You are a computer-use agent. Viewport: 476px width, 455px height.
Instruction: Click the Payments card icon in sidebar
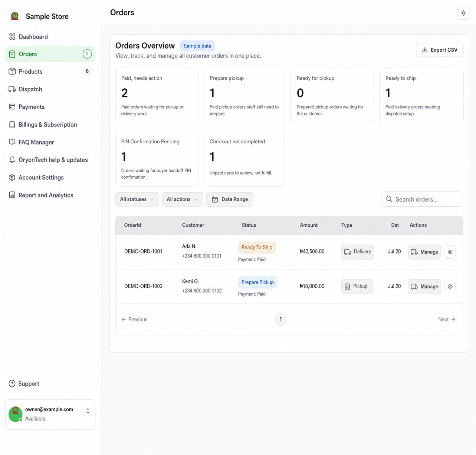click(x=12, y=107)
